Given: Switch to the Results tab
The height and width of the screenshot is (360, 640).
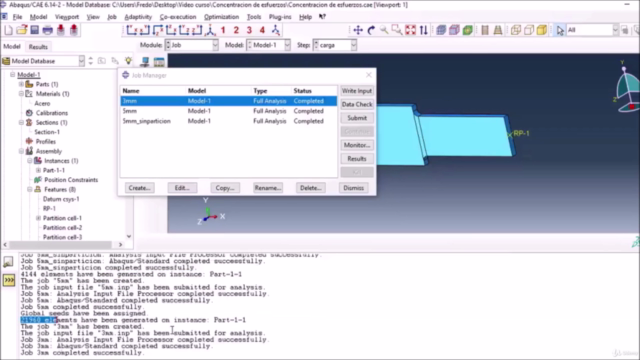Looking at the screenshot, I should click(x=38, y=47).
